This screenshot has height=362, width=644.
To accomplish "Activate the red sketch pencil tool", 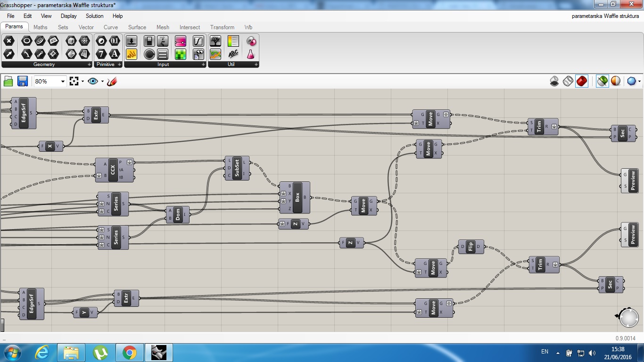I will (x=112, y=81).
